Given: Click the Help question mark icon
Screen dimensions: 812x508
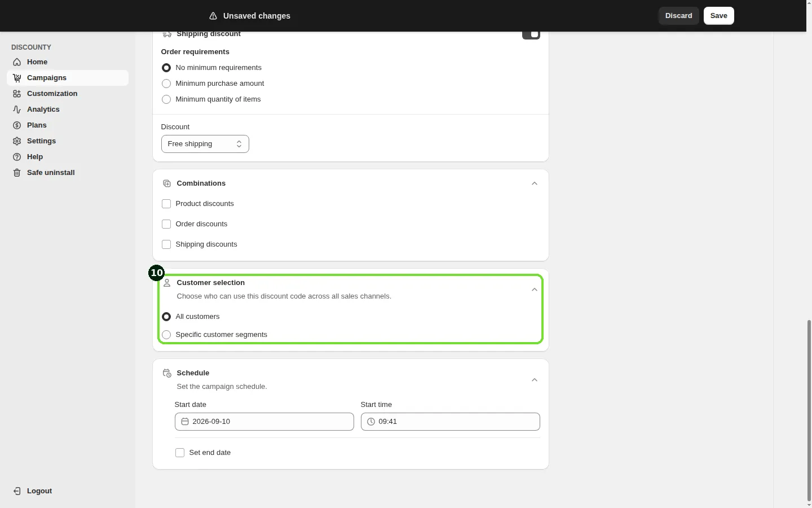Looking at the screenshot, I should (x=17, y=157).
